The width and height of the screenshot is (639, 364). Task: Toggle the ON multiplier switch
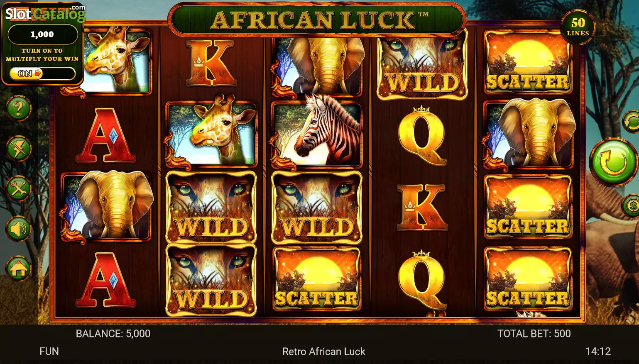click(x=42, y=73)
